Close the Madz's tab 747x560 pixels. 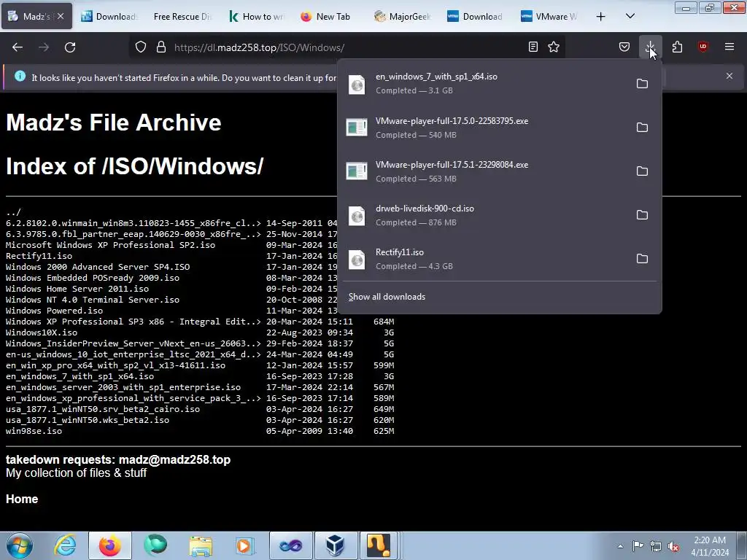point(61,16)
